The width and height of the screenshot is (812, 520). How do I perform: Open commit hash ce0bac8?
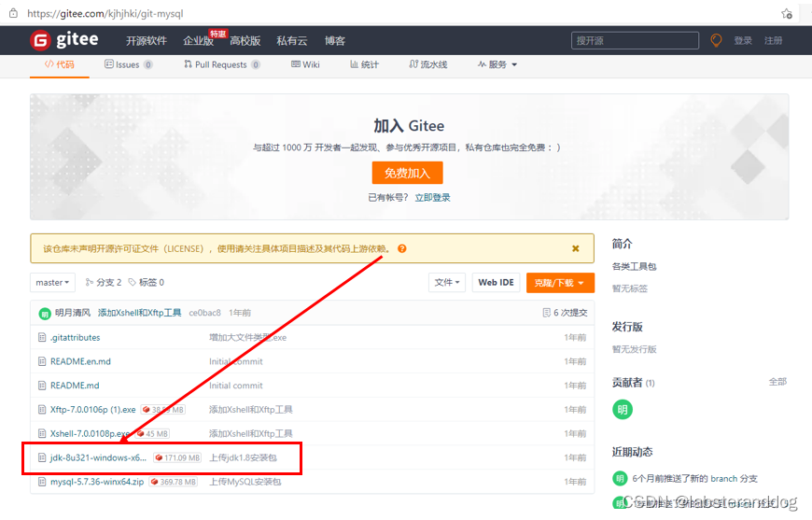[204, 313]
